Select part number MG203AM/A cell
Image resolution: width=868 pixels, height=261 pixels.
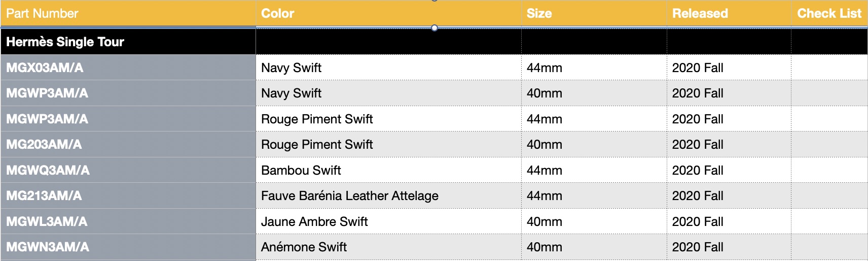click(128, 144)
